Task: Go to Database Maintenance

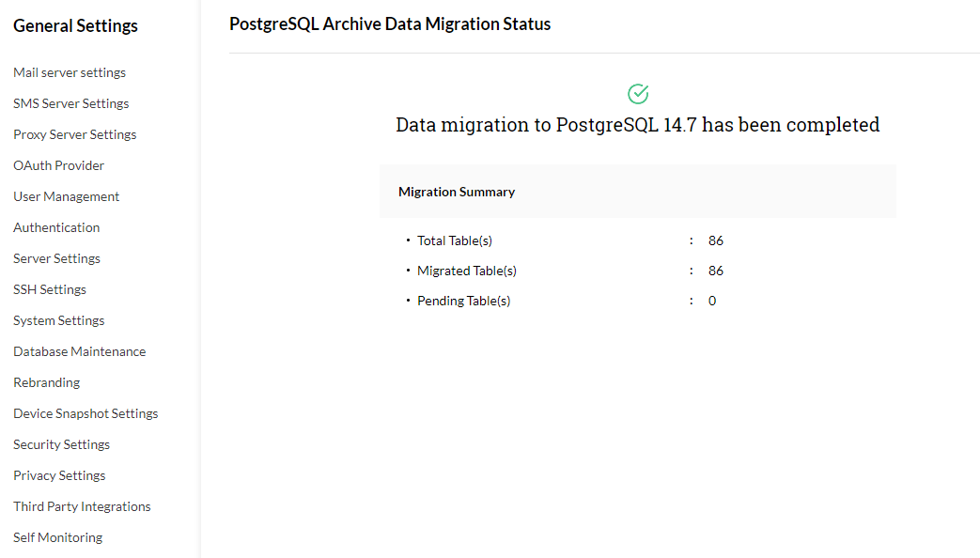Action: click(80, 351)
